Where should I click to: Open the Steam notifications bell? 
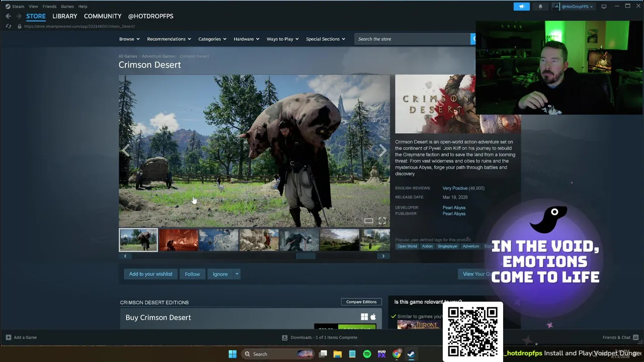[540, 7]
